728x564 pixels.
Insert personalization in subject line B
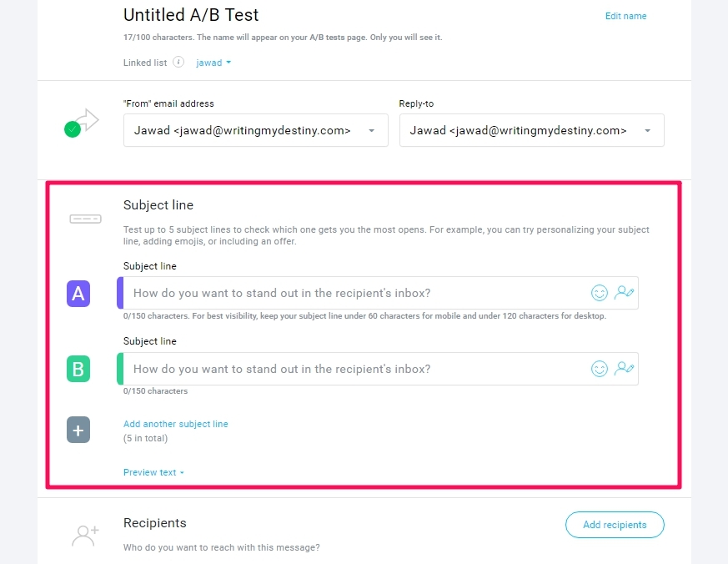[x=624, y=369]
